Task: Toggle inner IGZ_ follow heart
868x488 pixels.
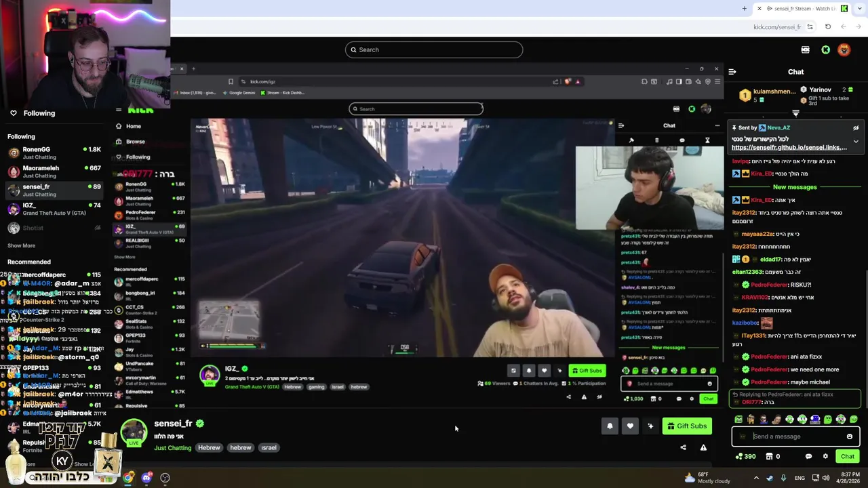Action: pyautogui.click(x=544, y=371)
